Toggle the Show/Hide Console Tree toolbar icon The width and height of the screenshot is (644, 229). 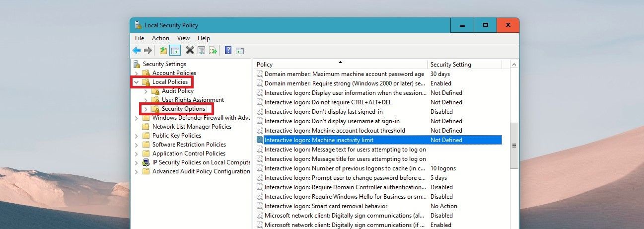click(175, 50)
